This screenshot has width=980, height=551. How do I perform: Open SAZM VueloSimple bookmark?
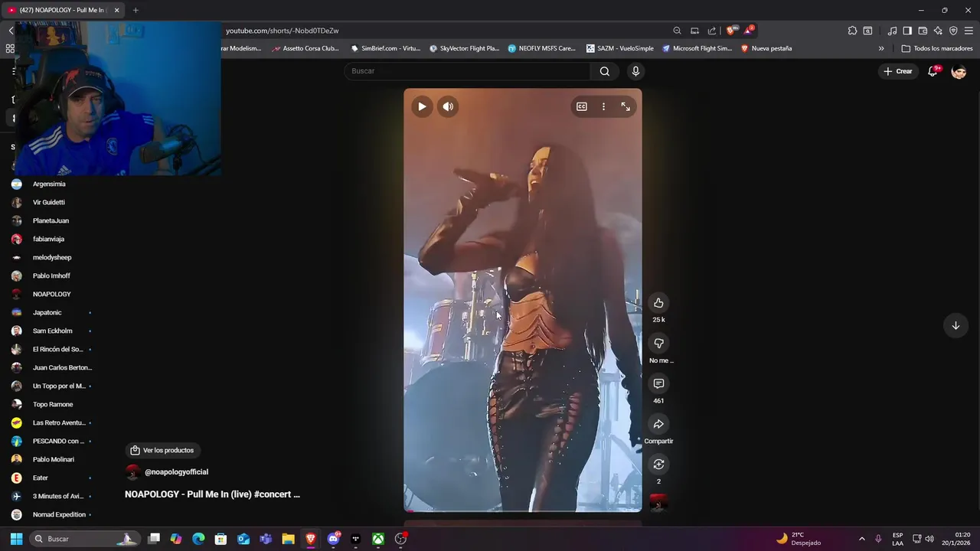620,48
